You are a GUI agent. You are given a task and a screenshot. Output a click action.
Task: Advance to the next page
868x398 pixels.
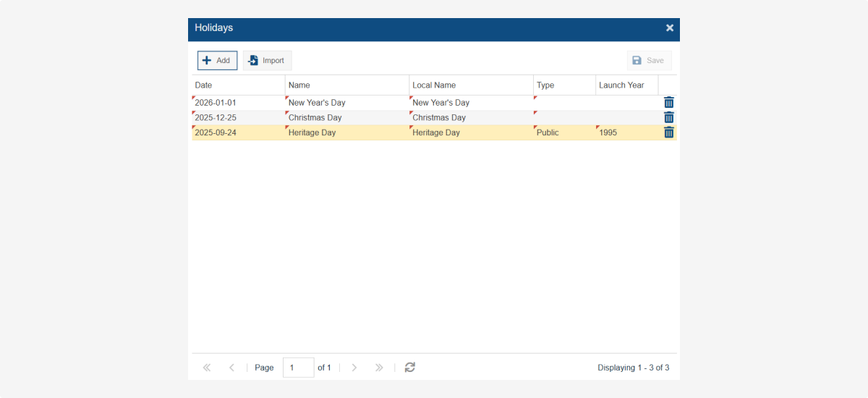tap(354, 368)
